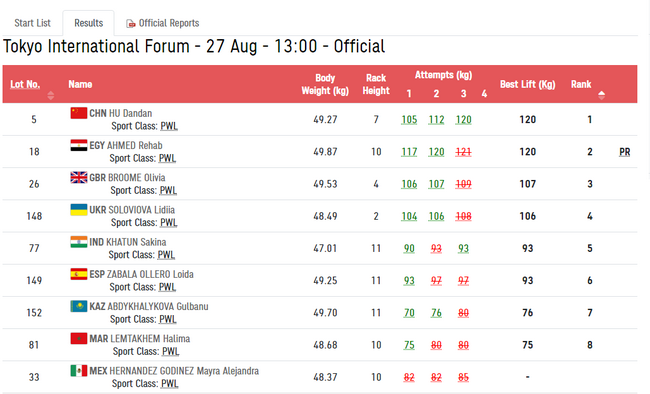650x394 pixels.
Task: Open athlete HU Dandan's profile
Action: pos(130,113)
